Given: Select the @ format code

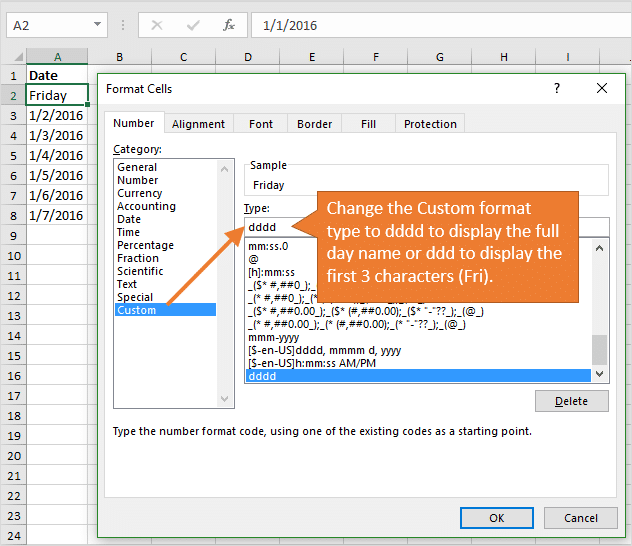Looking at the screenshot, I should 254,259.
